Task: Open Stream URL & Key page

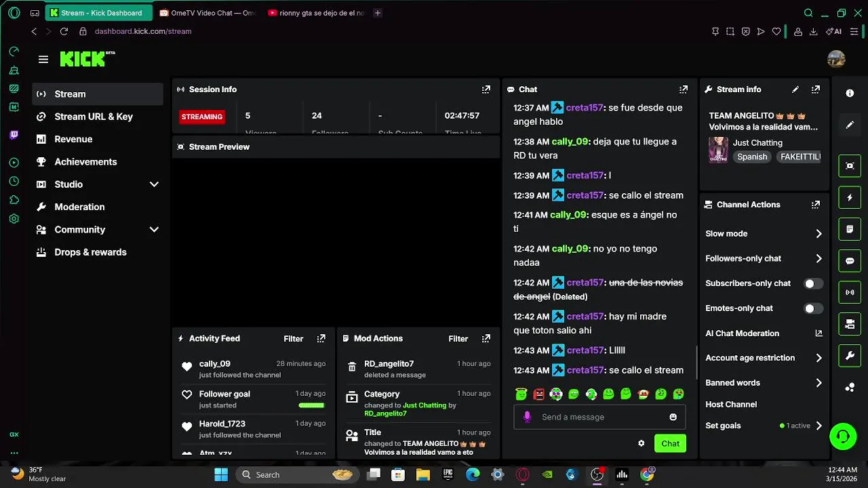Action: coord(98,117)
